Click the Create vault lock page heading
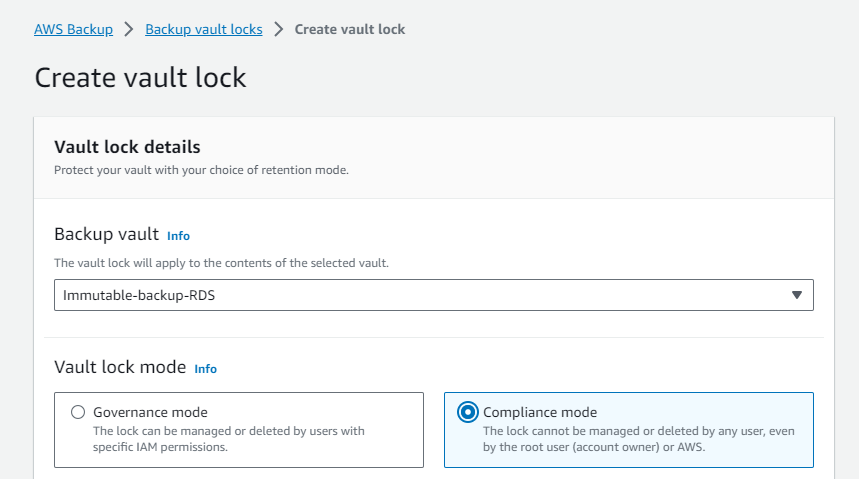The height and width of the screenshot is (479, 859). click(140, 77)
